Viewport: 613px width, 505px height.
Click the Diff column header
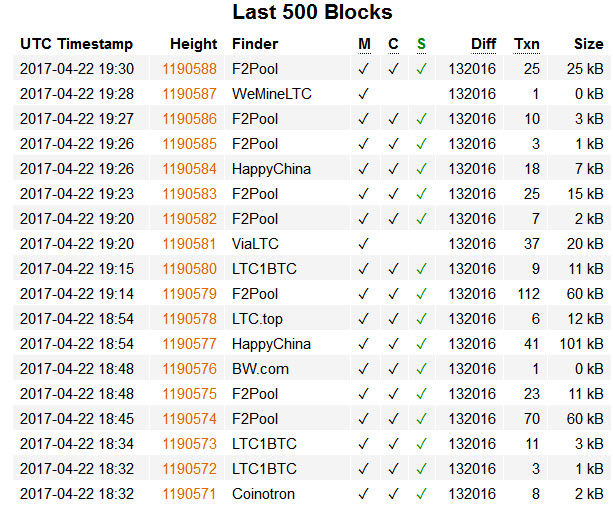coord(484,44)
